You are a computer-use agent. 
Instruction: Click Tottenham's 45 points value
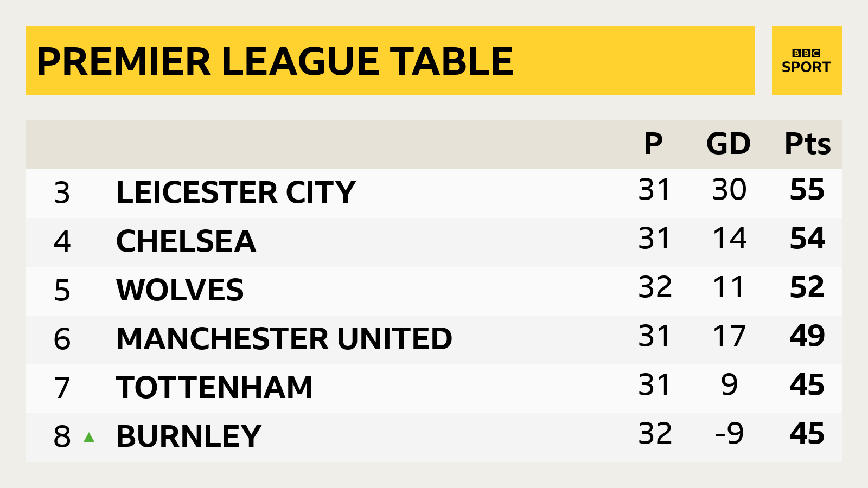[x=807, y=385]
